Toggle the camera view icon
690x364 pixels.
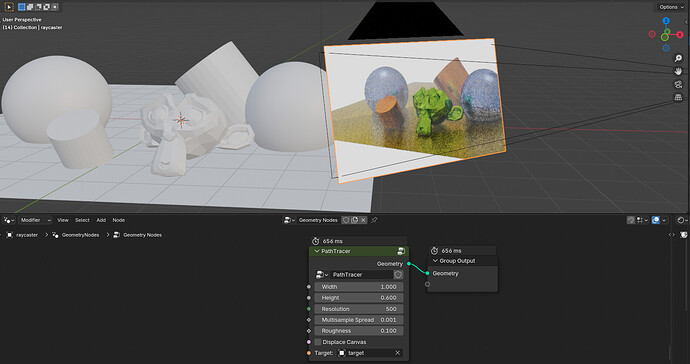[x=678, y=84]
